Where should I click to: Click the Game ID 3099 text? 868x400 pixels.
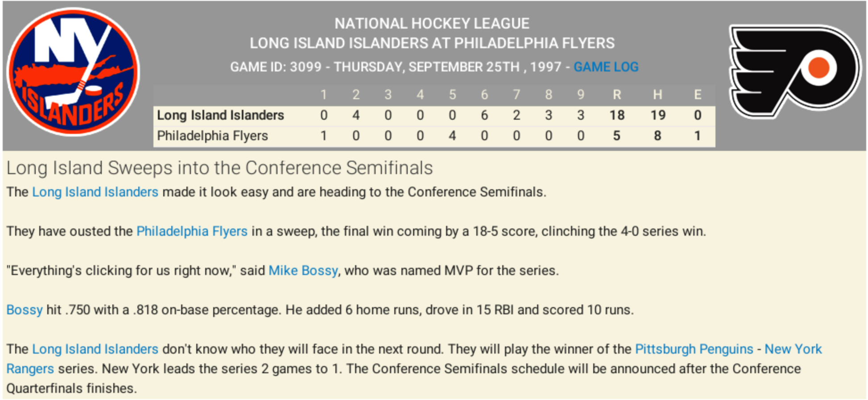point(276,67)
